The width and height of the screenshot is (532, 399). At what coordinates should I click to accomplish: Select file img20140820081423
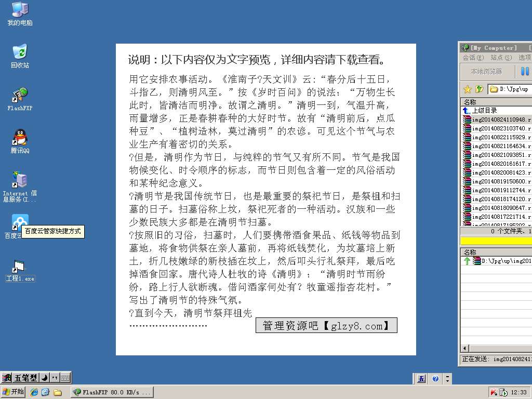tap(497, 172)
